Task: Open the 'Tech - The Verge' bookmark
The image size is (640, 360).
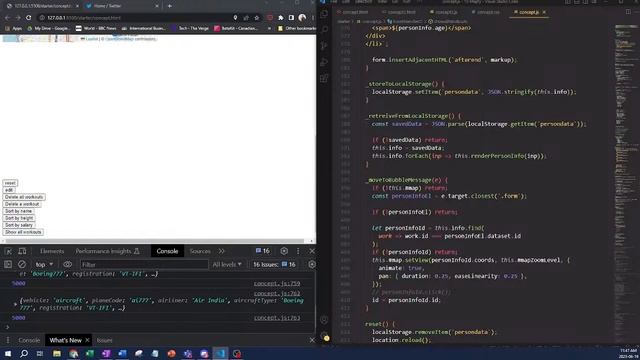Action: tap(190, 28)
